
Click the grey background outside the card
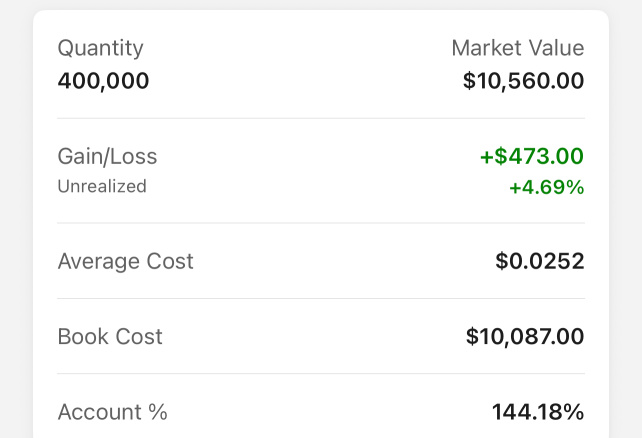(16, 205)
